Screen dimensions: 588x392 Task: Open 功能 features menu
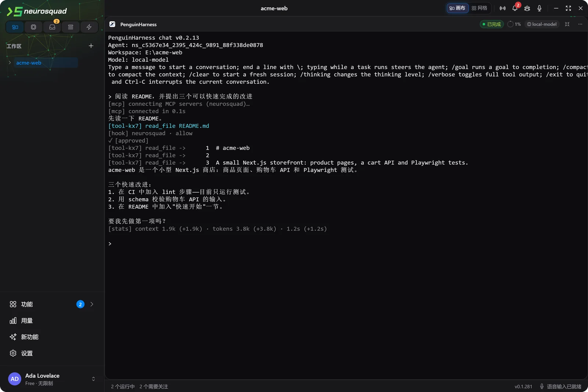click(x=51, y=304)
